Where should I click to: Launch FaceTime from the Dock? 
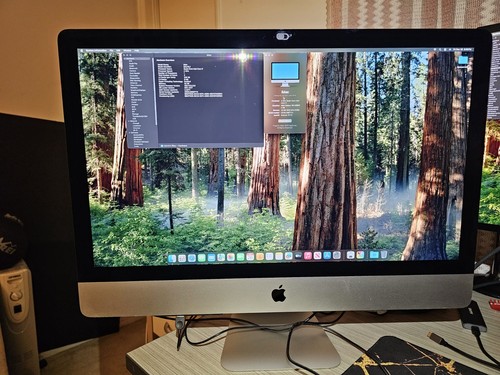pyautogui.click(x=241, y=257)
